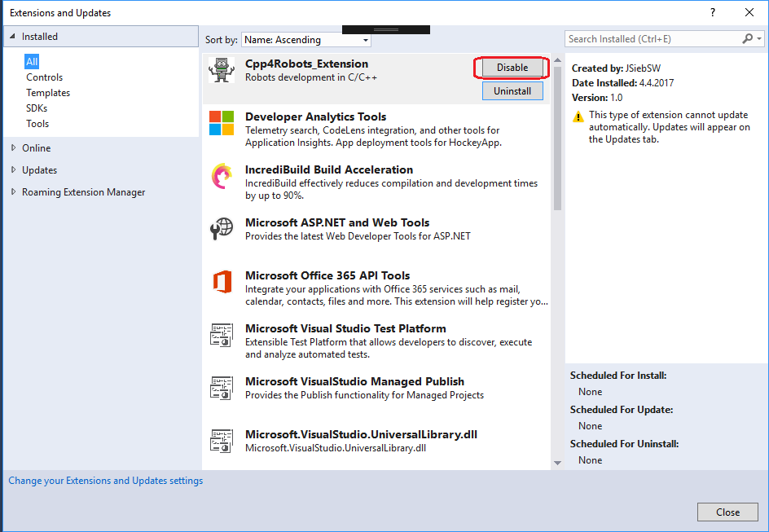Click the Updates label in left pane

point(40,170)
